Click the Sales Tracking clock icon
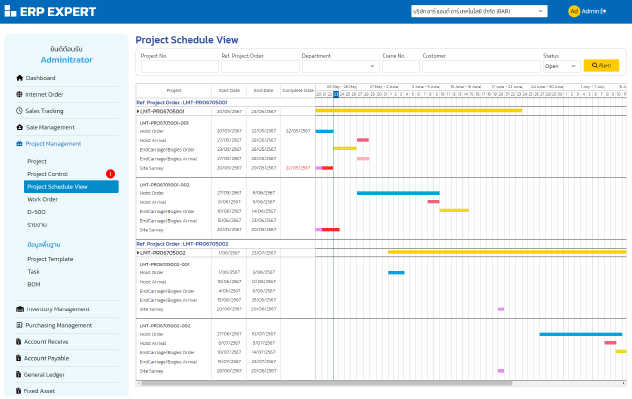The width and height of the screenshot is (632, 399). tap(19, 110)
